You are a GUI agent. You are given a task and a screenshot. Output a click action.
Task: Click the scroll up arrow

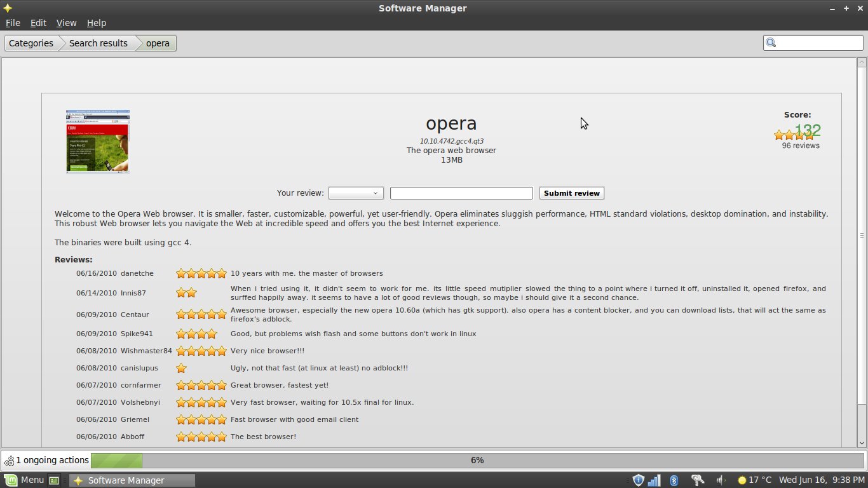[862, 62]
